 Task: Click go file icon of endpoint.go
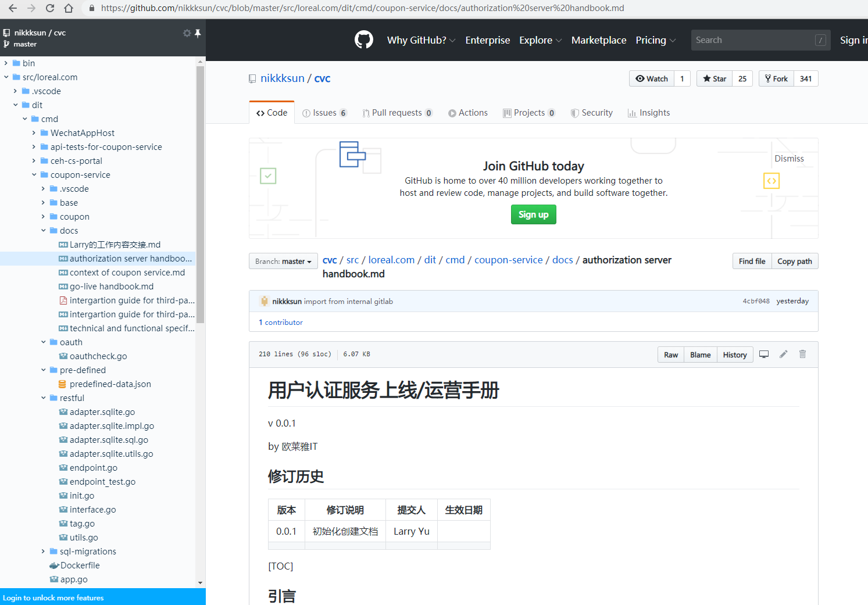click(63, 468)
